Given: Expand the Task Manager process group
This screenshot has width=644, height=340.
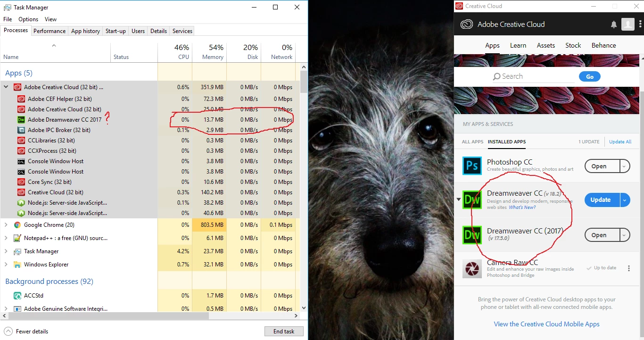Looking at the screenshot, I should [x=6, y=251].
